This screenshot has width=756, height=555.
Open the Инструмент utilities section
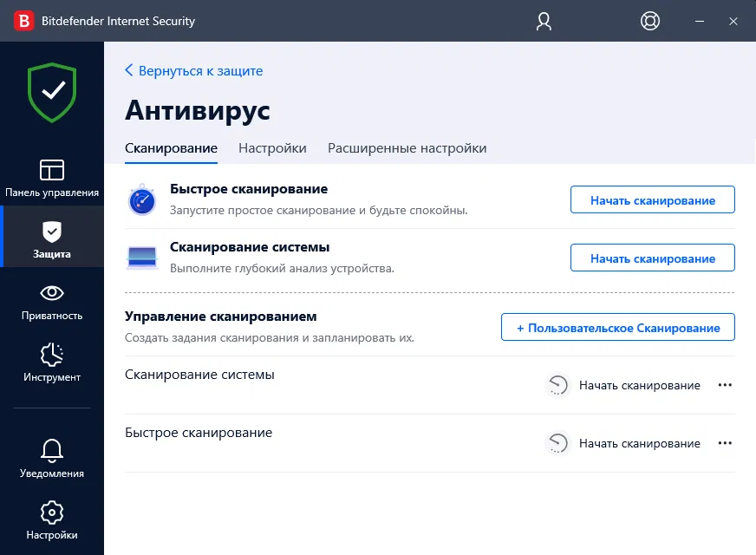(52, 362)
